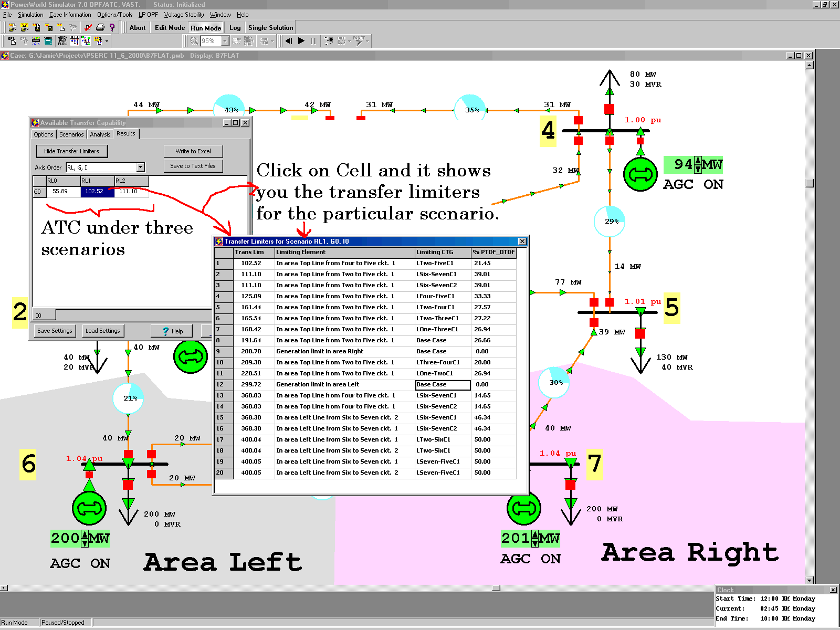Expand the zoom percentage dropdown
The image size is (840, 630).
[225, 41]
